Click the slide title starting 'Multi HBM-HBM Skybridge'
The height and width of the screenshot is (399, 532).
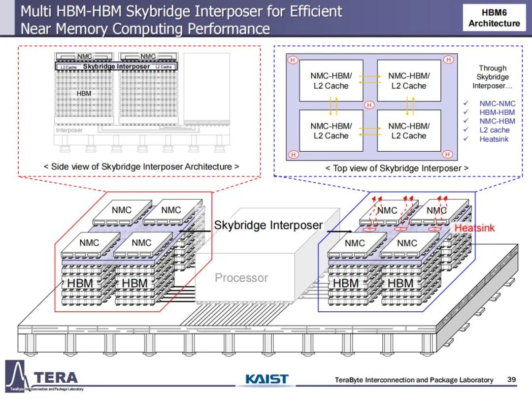pos(181,20)
